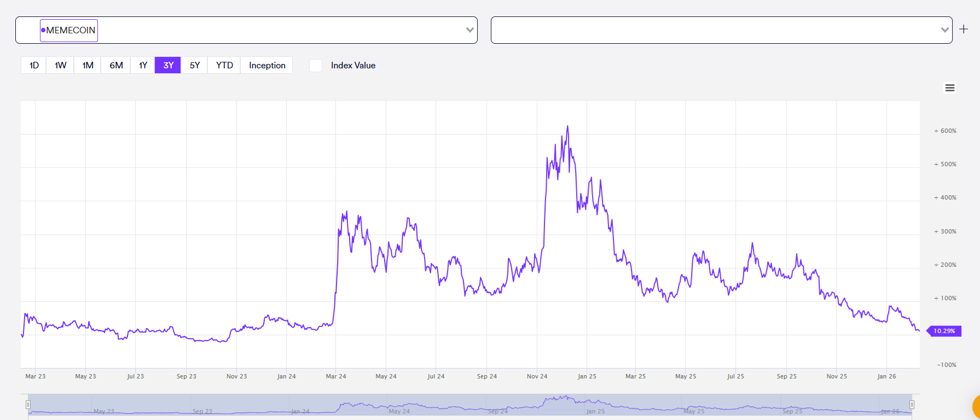Viewport: 980px width, 420px height.
Task: Choose the 1Y time range
Action: (x=143, y=65)
